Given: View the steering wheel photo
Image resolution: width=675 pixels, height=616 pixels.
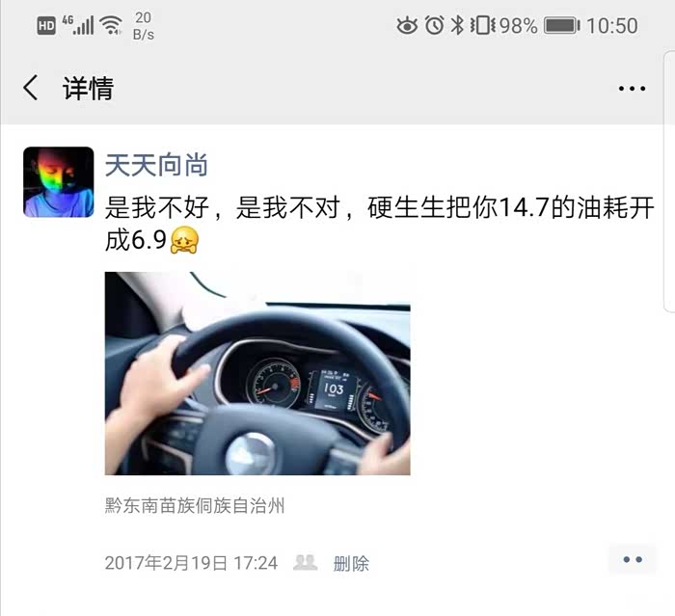Looking at the screenshot, I should pos(257,373).
